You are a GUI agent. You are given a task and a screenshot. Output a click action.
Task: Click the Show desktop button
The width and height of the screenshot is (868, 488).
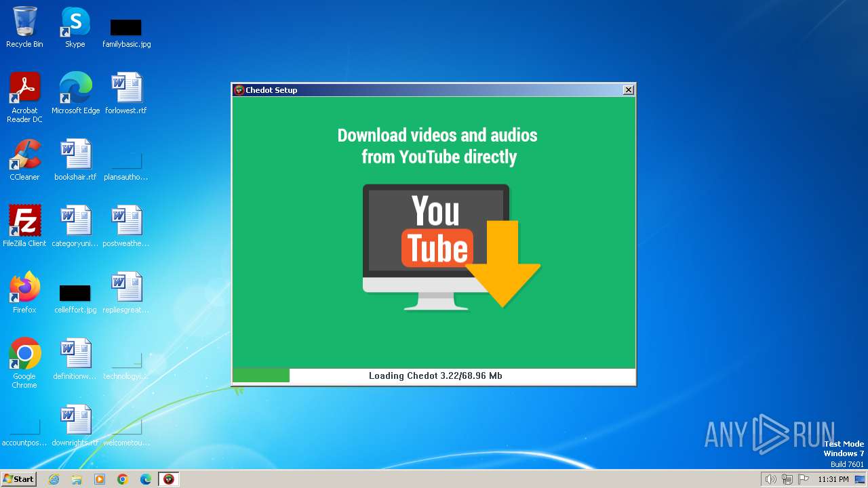tap(860, 479)
